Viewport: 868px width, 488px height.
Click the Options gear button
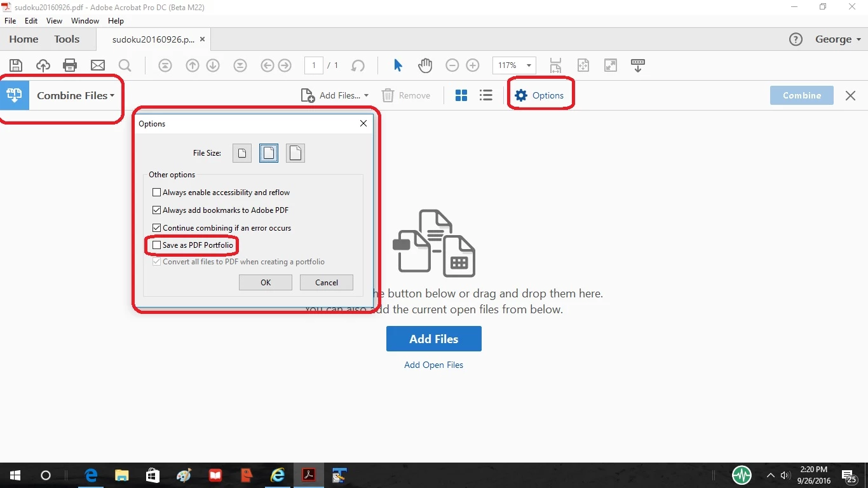[x=539, y=95]
